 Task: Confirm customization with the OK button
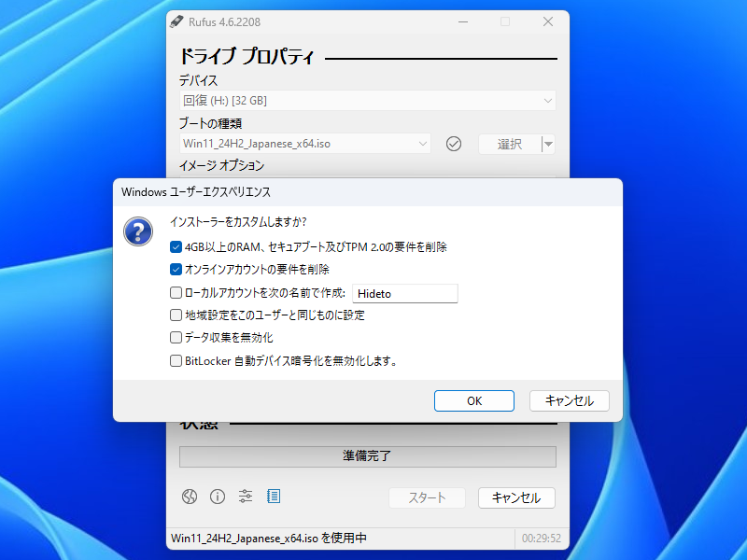pos(474,400)
